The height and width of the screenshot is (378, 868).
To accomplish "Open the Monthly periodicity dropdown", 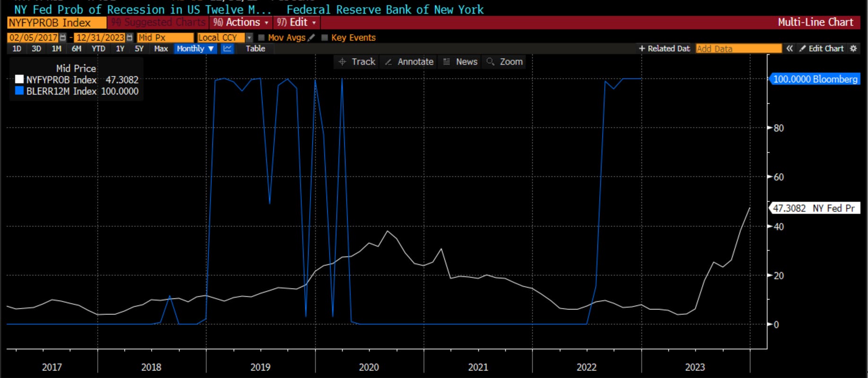I will click(x=195, y=48).
